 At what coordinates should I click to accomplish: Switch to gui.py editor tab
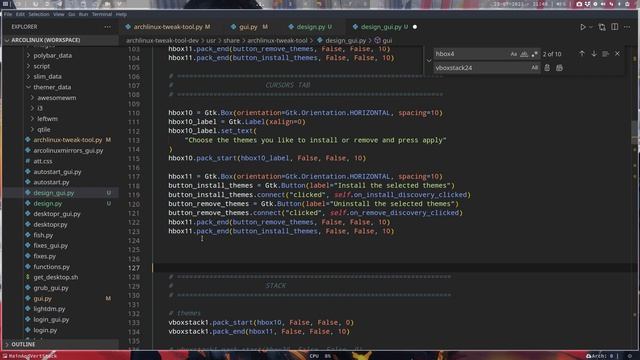pos(248,27)
